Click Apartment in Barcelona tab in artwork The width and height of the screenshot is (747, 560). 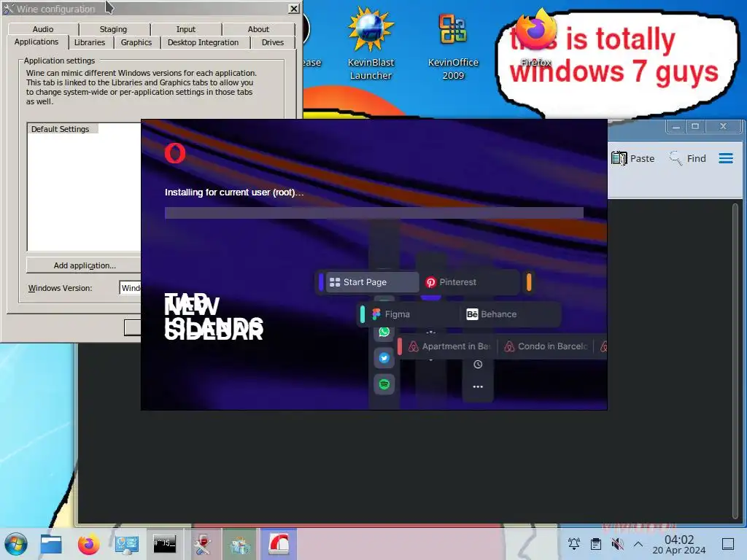[450, 346]
